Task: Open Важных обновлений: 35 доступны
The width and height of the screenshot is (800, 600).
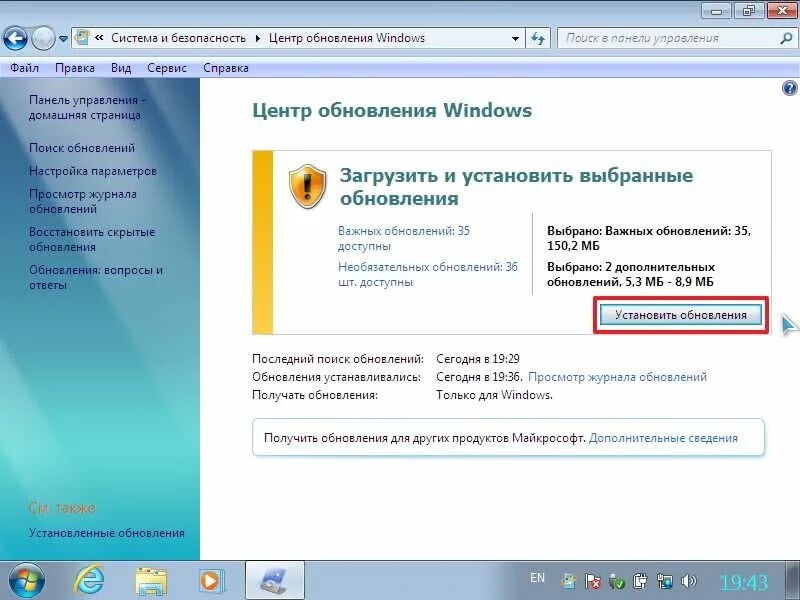Action: [404, 238]
